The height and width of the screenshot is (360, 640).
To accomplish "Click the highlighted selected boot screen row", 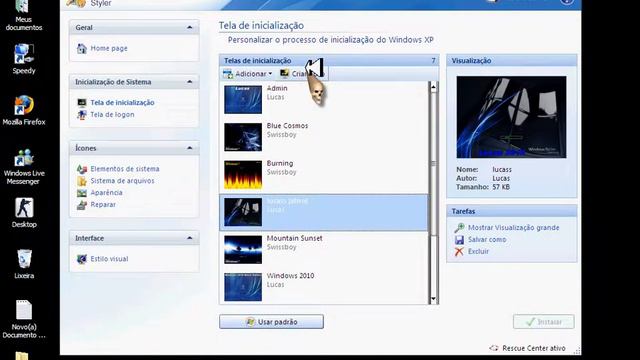I will [324, 212].
